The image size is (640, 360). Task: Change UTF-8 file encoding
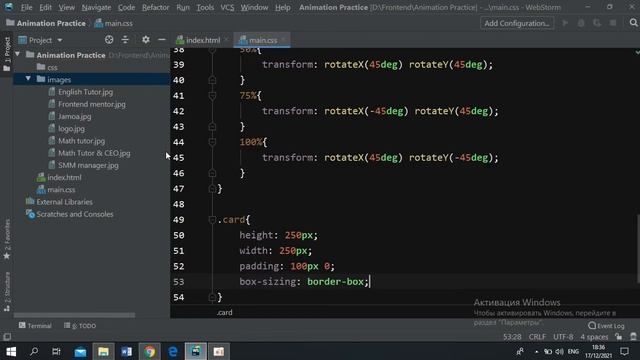pos(563,337)
